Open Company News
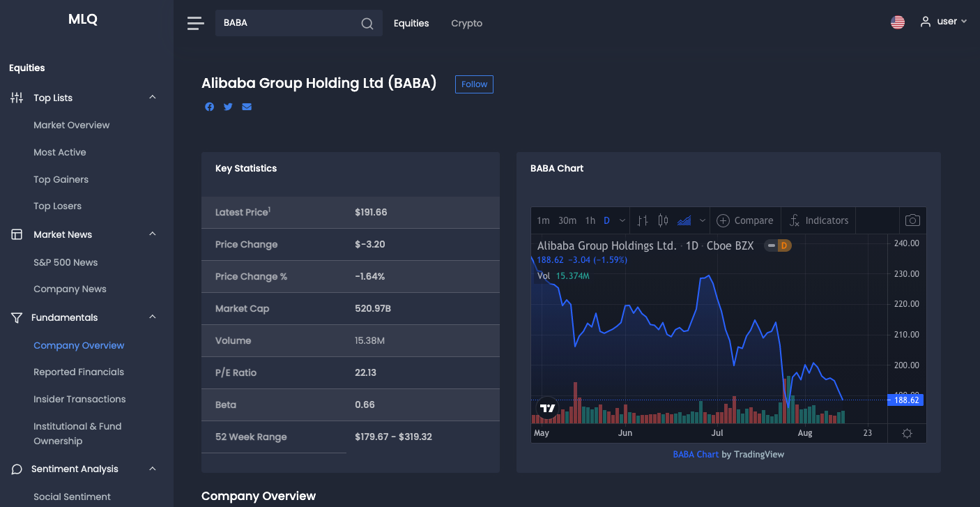Viewport: 980px width, 507px height. (x=70, y=289)
